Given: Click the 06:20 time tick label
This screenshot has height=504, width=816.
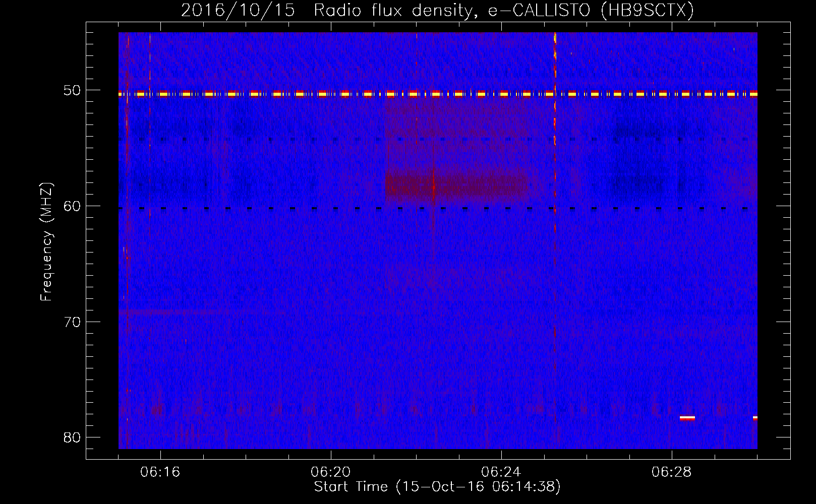Looking at the screenshot, I should point(331,472).
